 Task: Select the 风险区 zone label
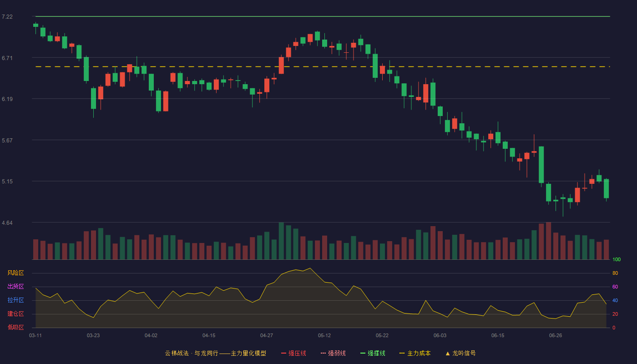(15, 273)
